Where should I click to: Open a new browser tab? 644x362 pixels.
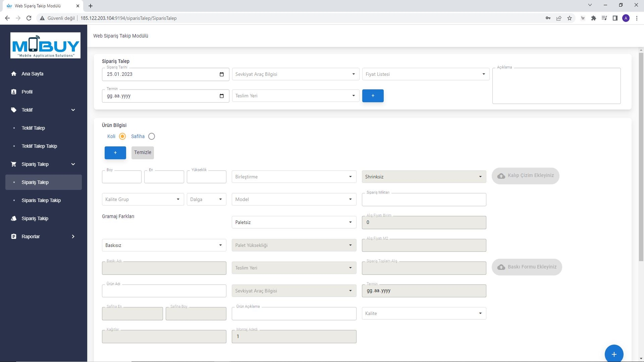tap(91, 6)
